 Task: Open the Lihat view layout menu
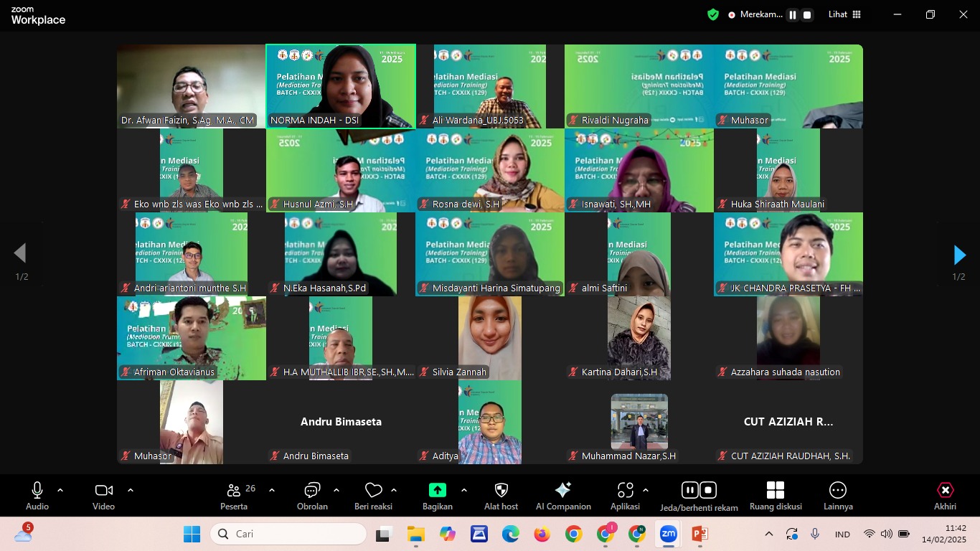(844, 14)
